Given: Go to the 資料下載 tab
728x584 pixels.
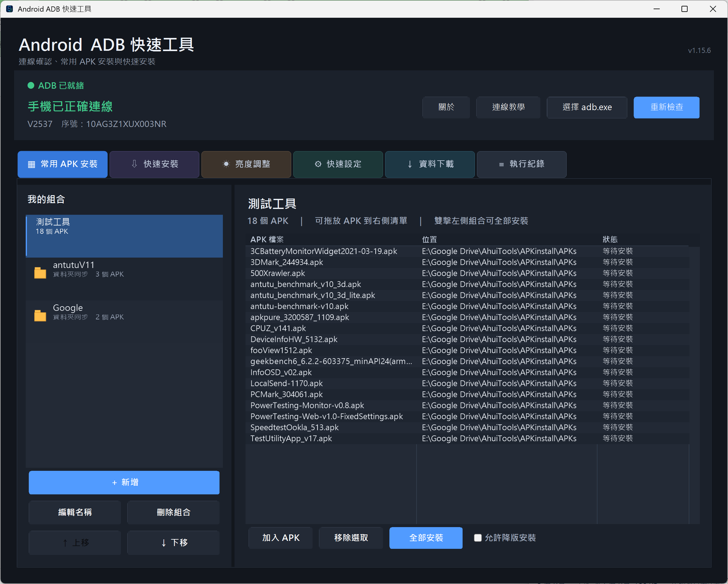Looking at the screenshot, I should click(x=430, y=164).
